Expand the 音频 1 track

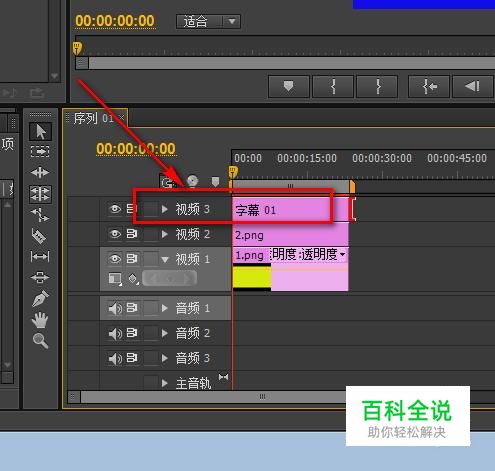point(165,308)
